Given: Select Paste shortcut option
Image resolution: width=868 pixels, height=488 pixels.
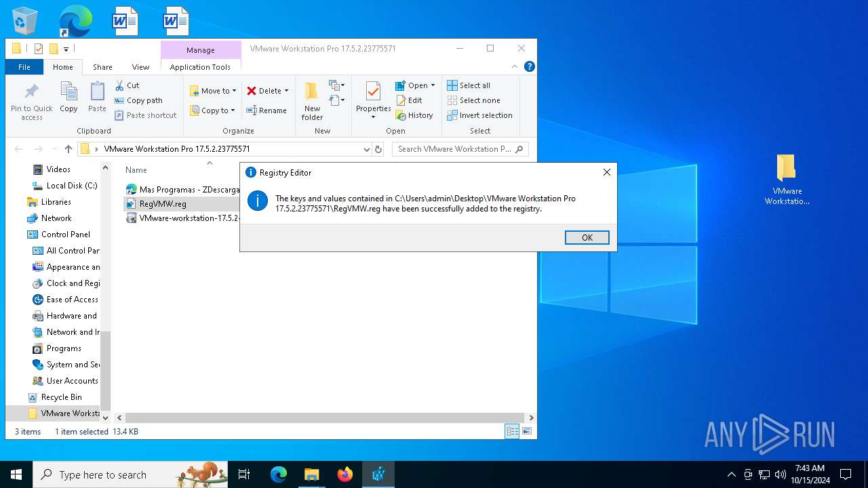Looking at the screenshot, I should pyautogui.click(x=145, y=115).
